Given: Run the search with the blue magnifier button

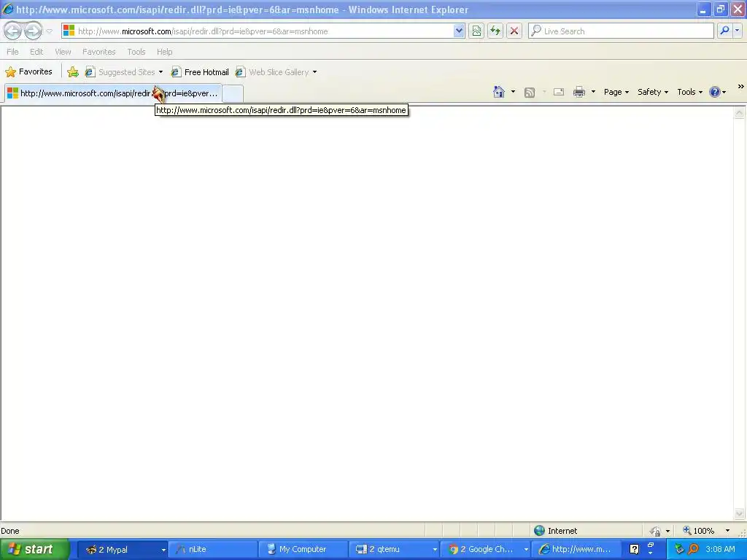Looking at the screenshot, I should tap(724, 31).
